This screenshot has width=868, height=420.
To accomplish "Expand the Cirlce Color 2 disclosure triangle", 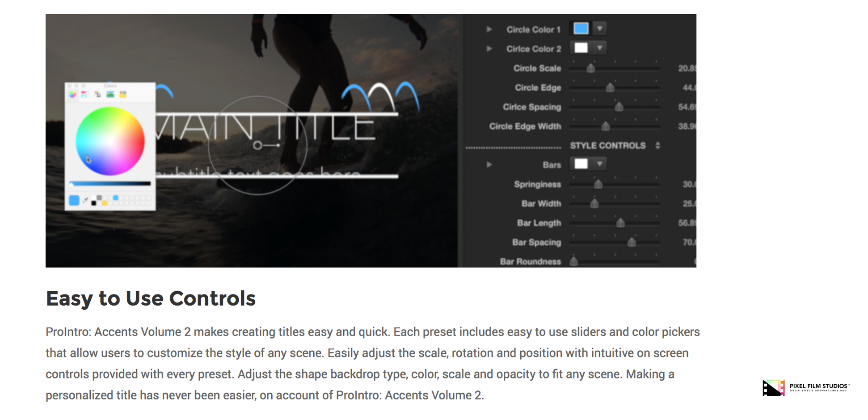I will pos(489,49).
